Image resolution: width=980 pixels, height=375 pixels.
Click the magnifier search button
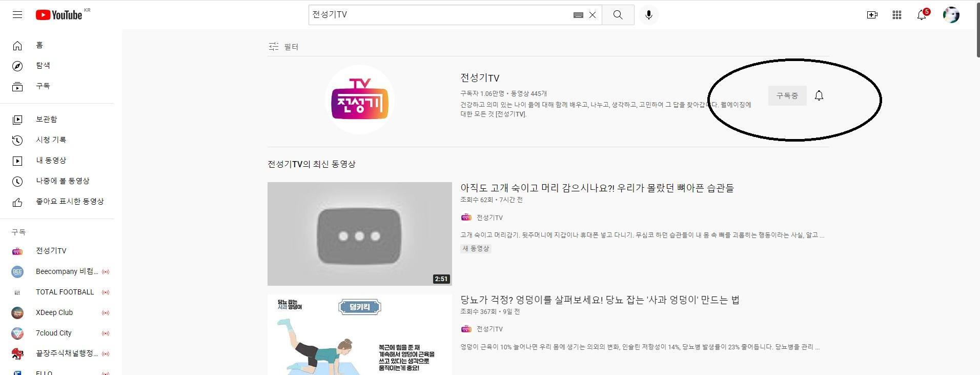[x=618, y=15]
